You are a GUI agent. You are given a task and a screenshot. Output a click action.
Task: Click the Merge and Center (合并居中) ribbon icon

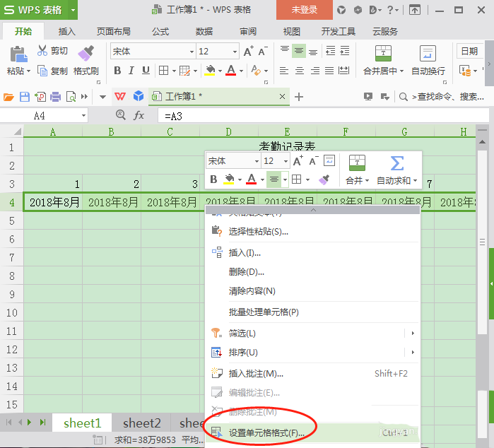(x=383, y=54)
